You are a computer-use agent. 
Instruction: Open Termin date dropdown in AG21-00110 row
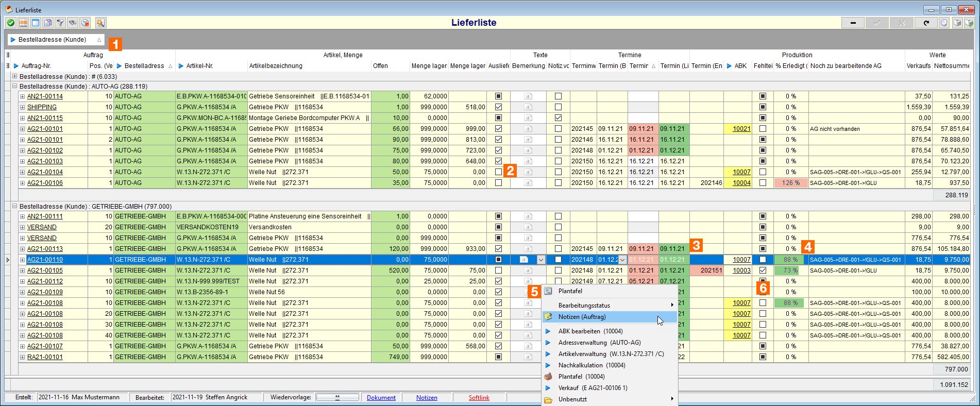622,260
